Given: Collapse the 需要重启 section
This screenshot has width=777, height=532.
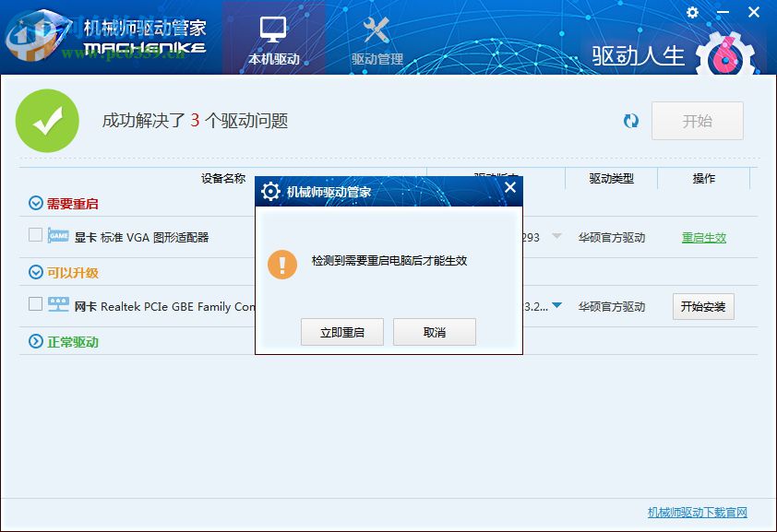Looking at the screenshot, I should point(35,202).
